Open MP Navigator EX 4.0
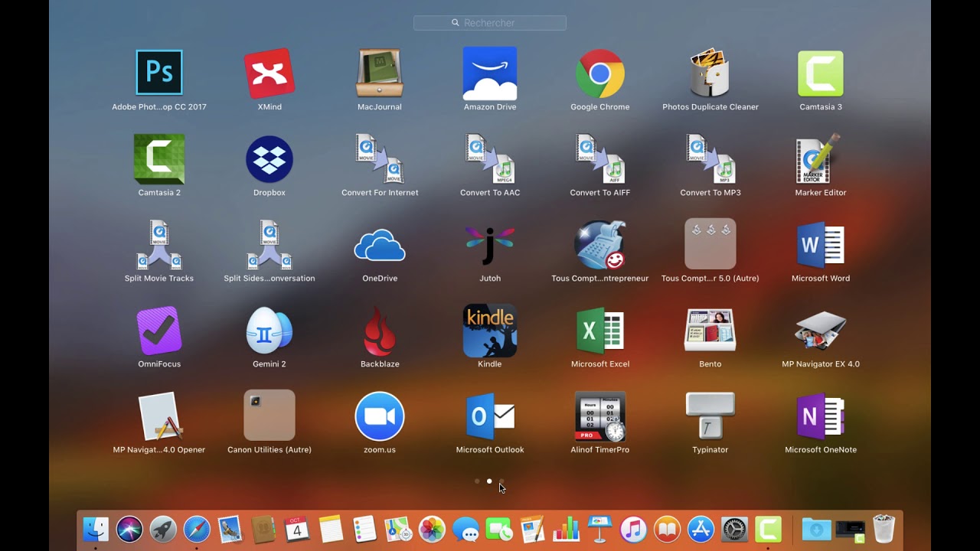 tap(821, 330)
